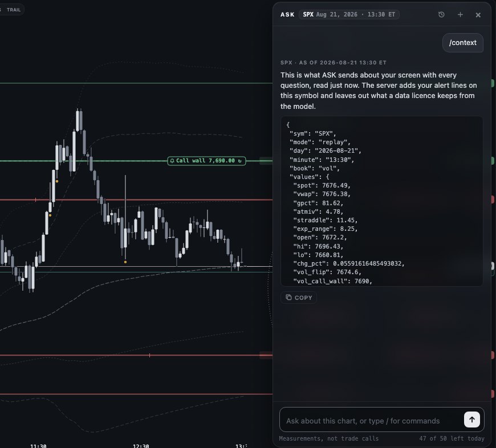Click the '"vol_call_wall": 7690' value line
496x448 pixels.
[x=332, y=281]
